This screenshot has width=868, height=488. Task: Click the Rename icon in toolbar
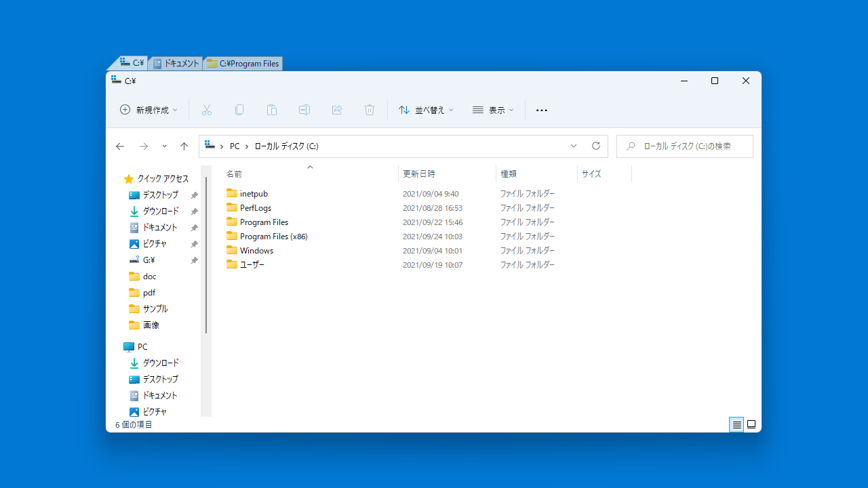[304, 110]
